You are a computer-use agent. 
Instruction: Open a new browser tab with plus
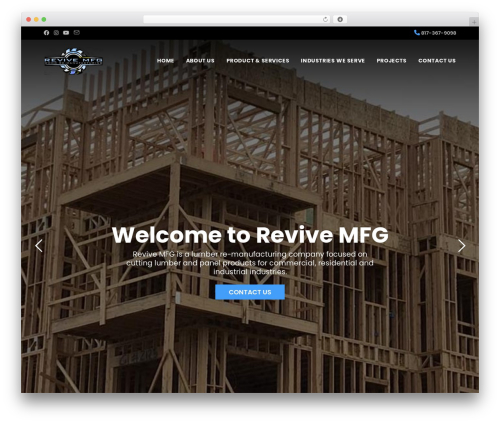coord(474,22)
